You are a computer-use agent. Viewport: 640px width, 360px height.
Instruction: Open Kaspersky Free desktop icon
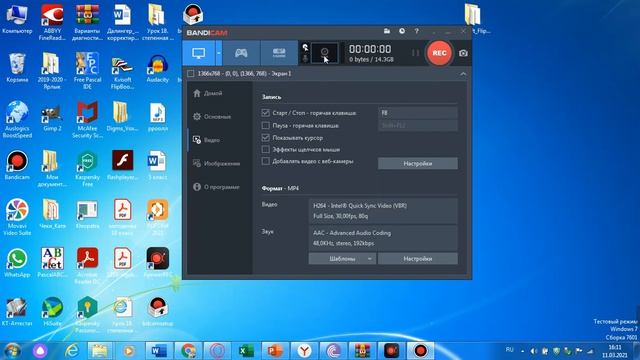(87, 168)
